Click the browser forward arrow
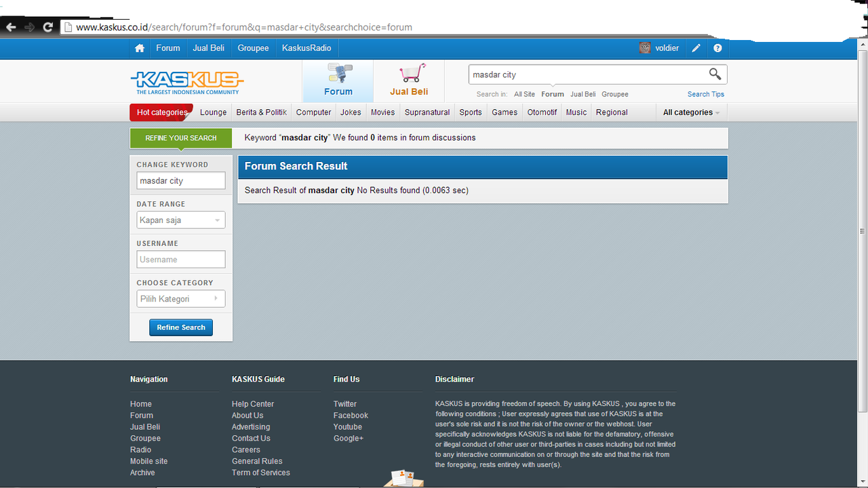This screenshot has height=488, width=868. [x=29, y=27]
